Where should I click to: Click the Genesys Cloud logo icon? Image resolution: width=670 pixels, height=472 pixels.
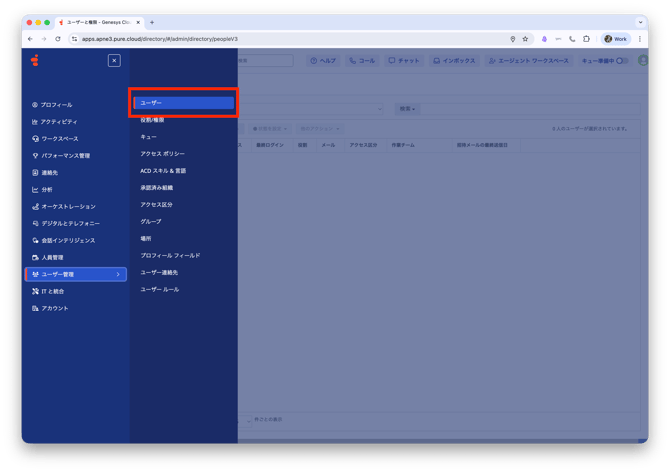(35, 61)
